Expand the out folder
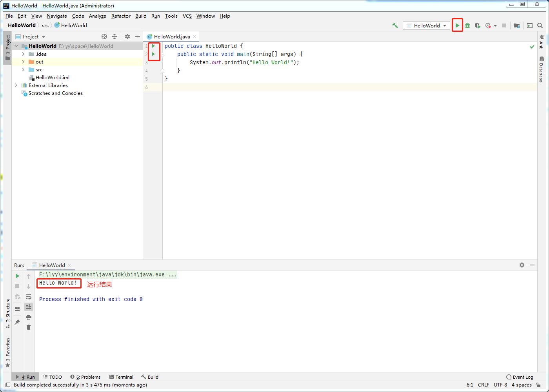This screenshot has width=549, height=392. [23, 62]
